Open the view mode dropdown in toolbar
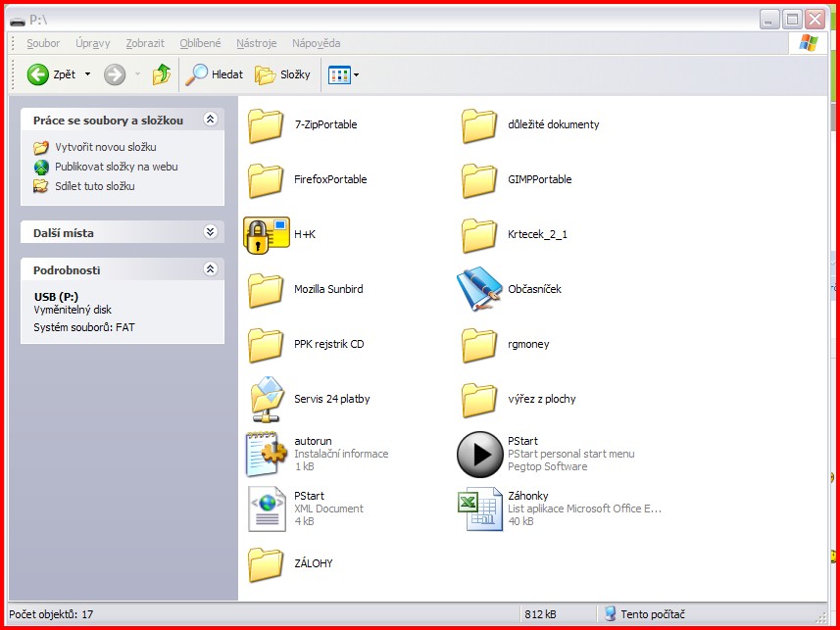 tap(355, 74)
